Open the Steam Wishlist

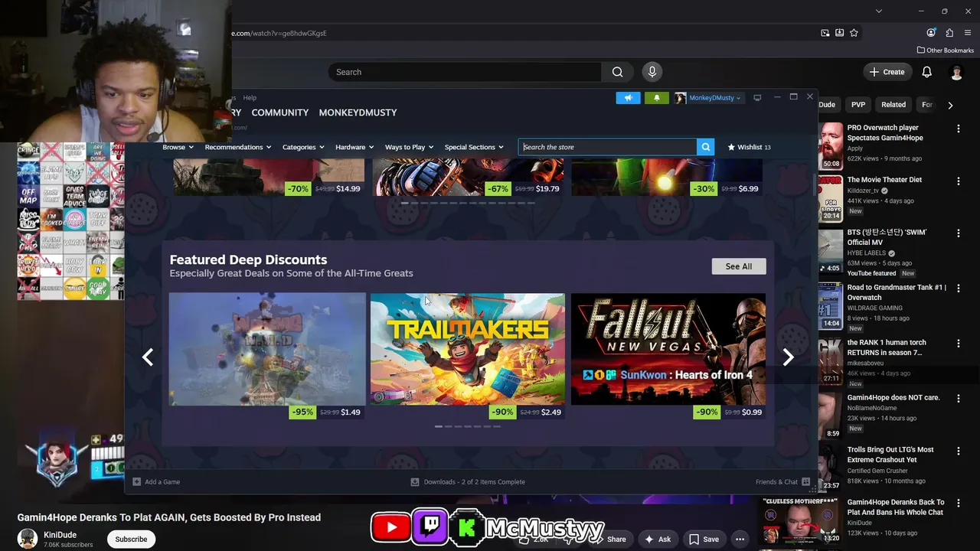(x=749, y=147)
